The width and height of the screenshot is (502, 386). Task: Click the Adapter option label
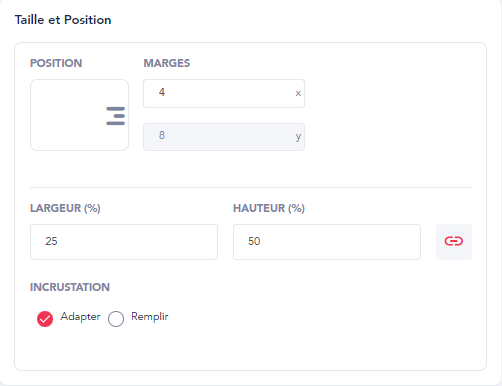(80, 316)
